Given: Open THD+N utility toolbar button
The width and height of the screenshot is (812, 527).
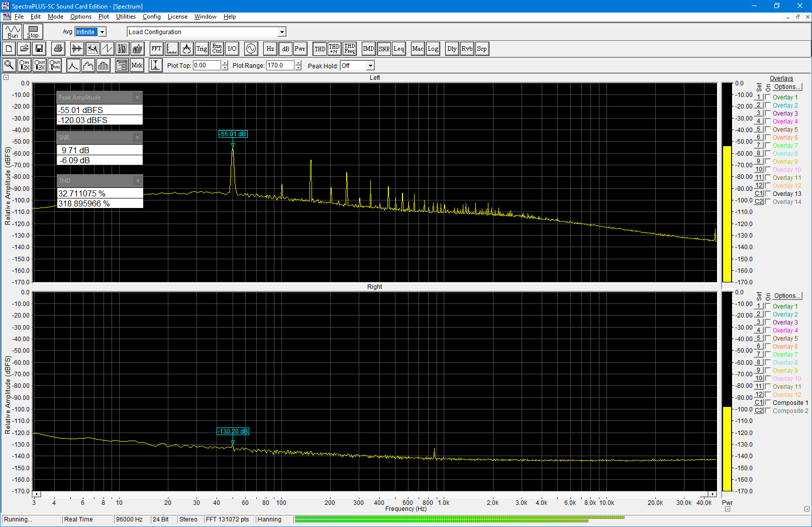Looking at the screenshot, I should coord(334,49).
